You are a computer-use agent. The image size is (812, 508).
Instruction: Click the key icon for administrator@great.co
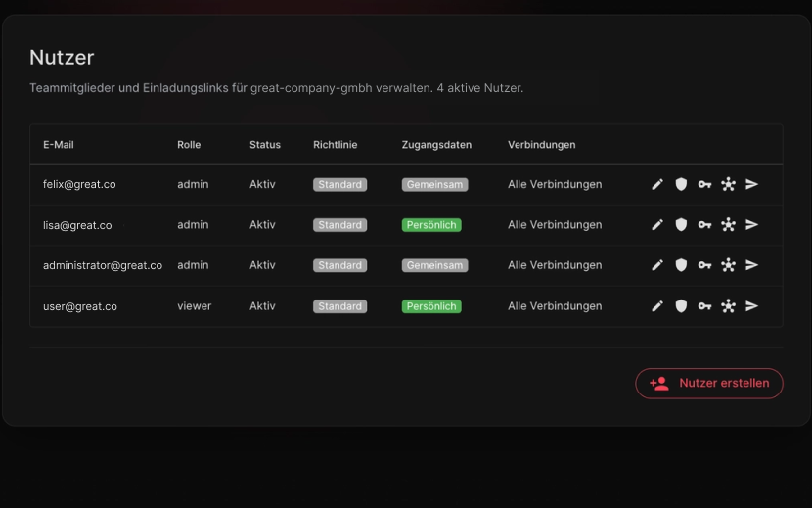pos(704,265)
